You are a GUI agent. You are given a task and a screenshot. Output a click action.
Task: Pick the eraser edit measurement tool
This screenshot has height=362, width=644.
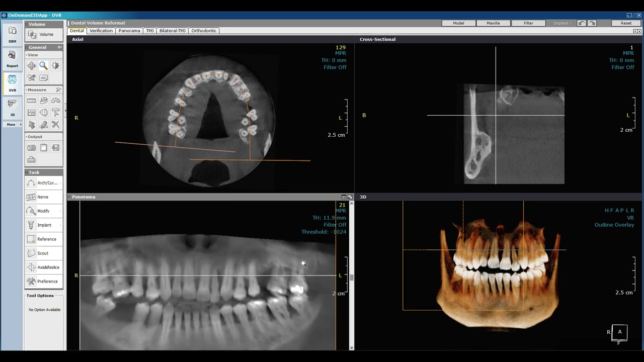[x=44, y=125]
